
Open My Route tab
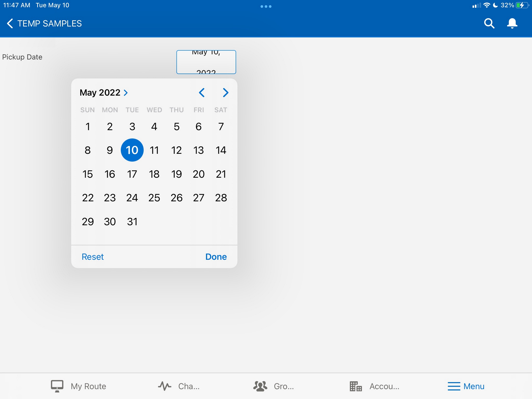[x=78, y=386]
